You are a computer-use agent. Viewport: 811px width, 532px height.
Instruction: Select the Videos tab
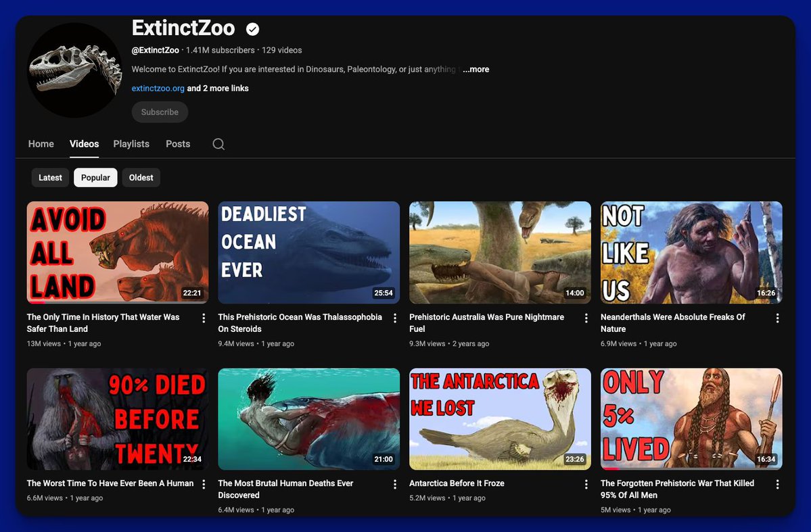pyautogui.click(x=85, y=144)
